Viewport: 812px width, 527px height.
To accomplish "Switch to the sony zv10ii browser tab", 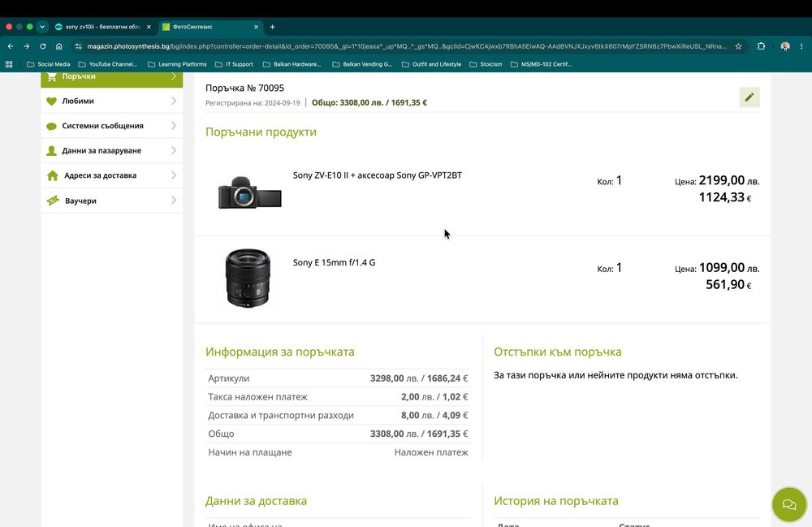I will click(103, 27).
